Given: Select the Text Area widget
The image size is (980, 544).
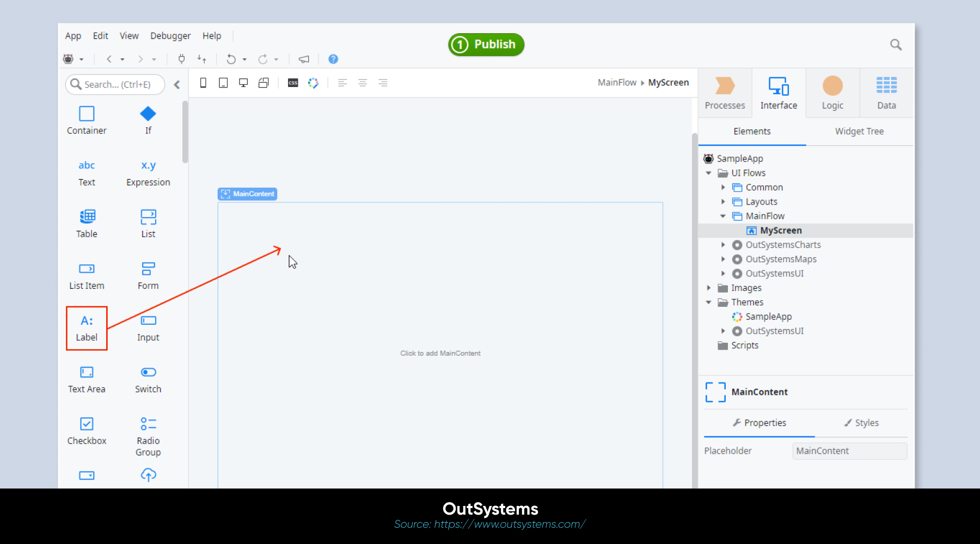Looking at the screenshot, I should [87, 373].
